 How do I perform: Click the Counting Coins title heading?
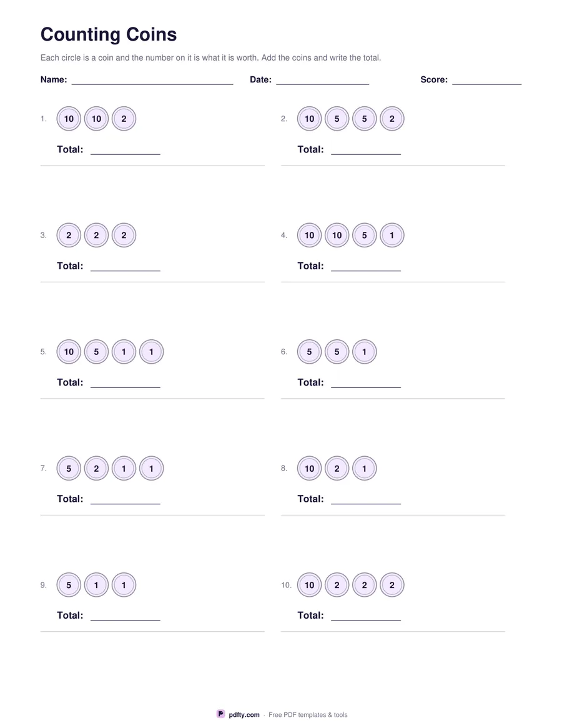click(109, 34)
